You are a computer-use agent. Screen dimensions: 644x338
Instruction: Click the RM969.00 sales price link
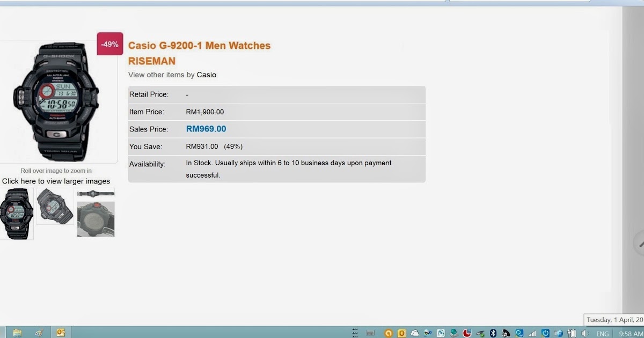pos(206,129)
